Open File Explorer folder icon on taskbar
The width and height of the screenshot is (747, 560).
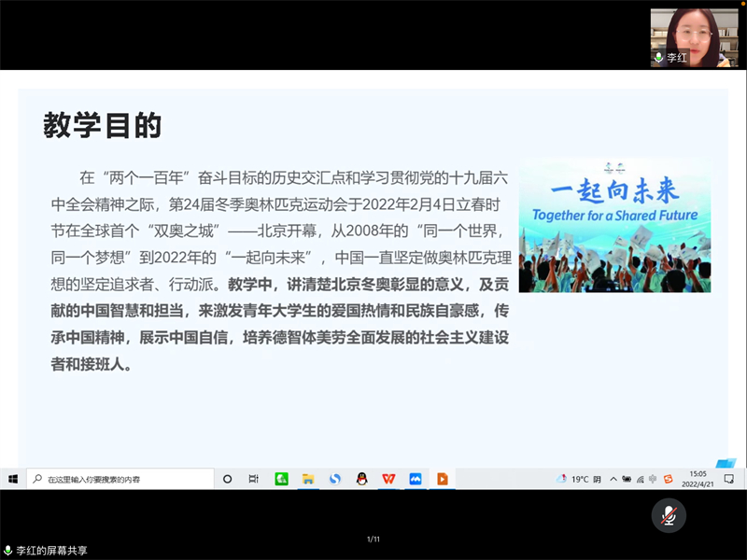pos(307,479)
